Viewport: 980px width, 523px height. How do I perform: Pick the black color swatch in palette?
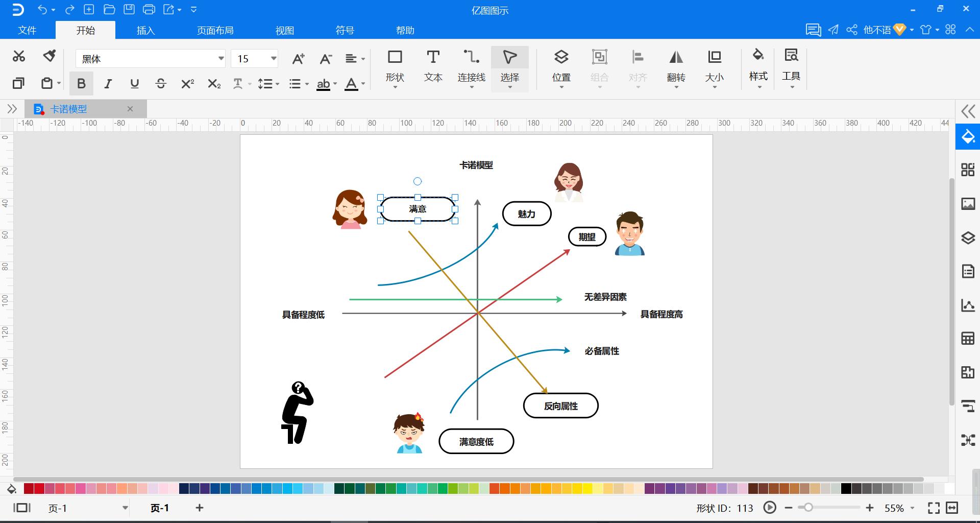coord(846,489)
